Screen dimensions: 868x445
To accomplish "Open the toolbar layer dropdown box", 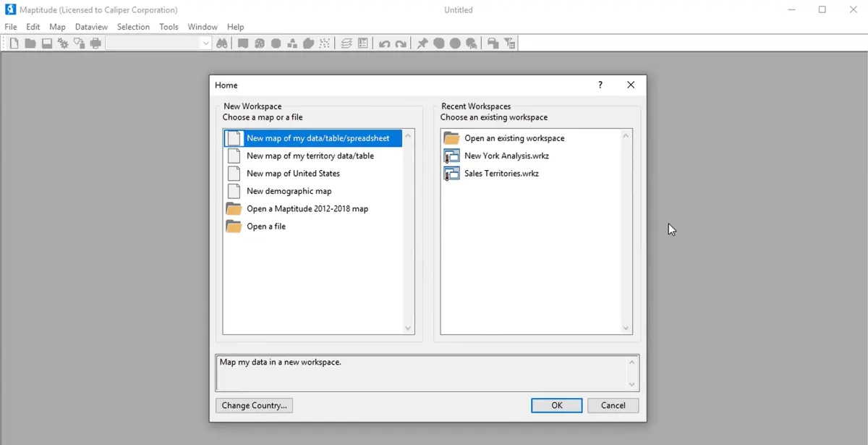I will click(x=158, y=43).
